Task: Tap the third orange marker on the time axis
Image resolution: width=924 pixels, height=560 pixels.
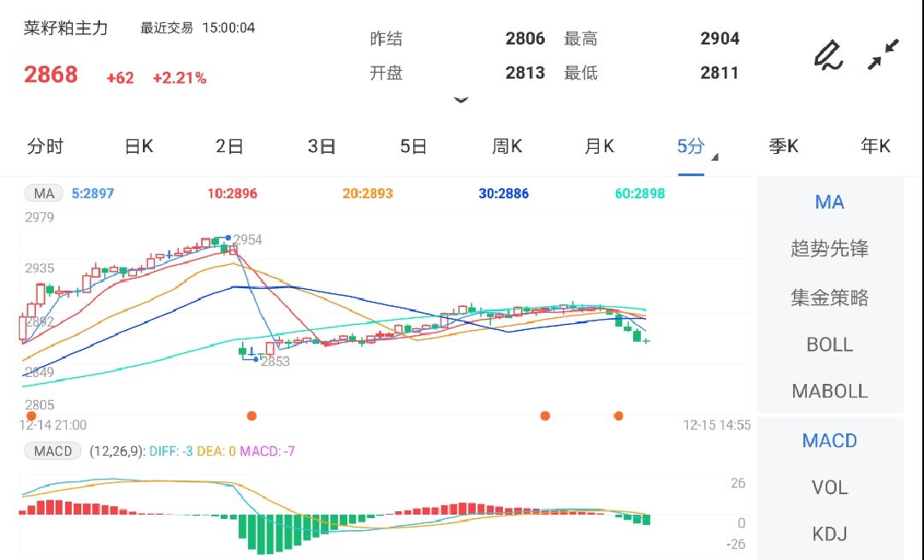Action: (x=545, y=416)
